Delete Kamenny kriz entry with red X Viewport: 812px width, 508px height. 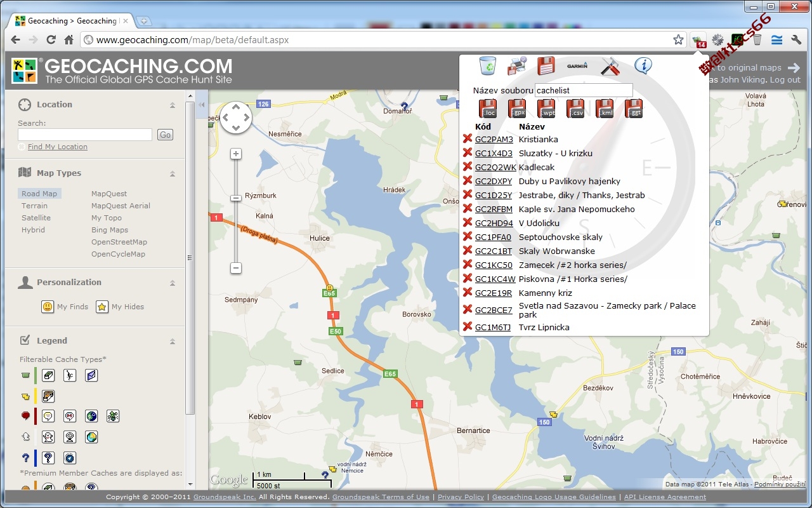pyautogui.click(x=468, y=292)
